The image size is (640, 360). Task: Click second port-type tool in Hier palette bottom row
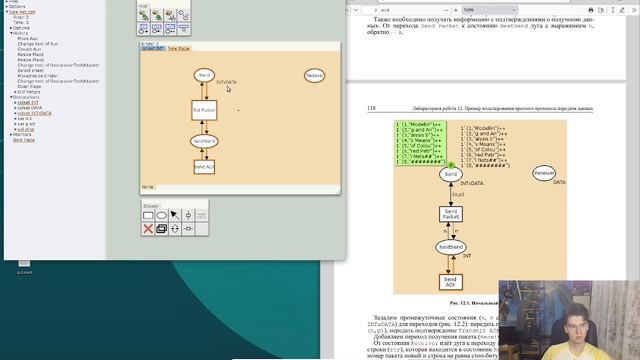click(157, 29)
